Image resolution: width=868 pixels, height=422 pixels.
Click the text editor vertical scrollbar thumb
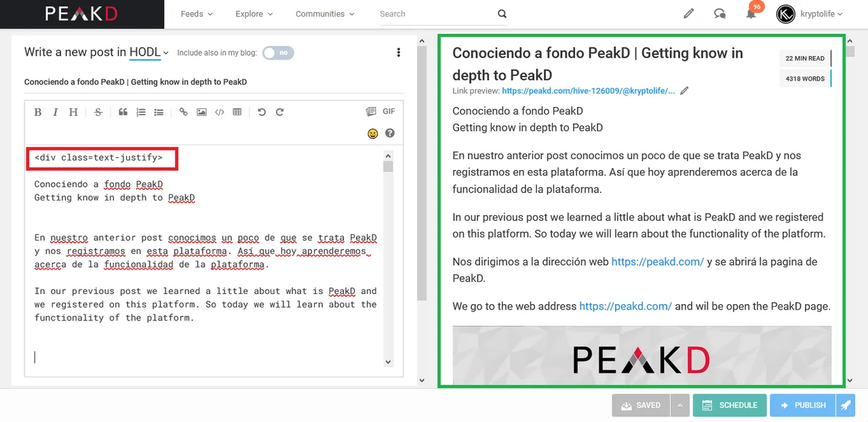click(388, 167)
